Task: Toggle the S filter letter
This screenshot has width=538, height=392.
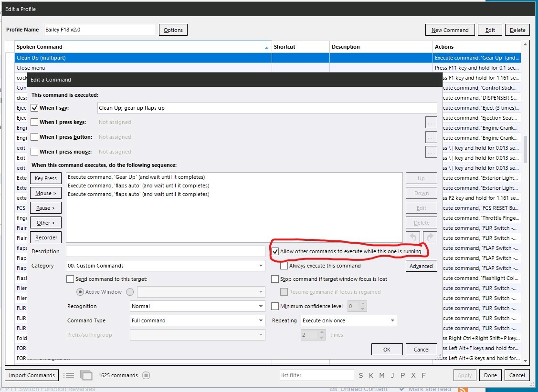Action: coord(360,376)
